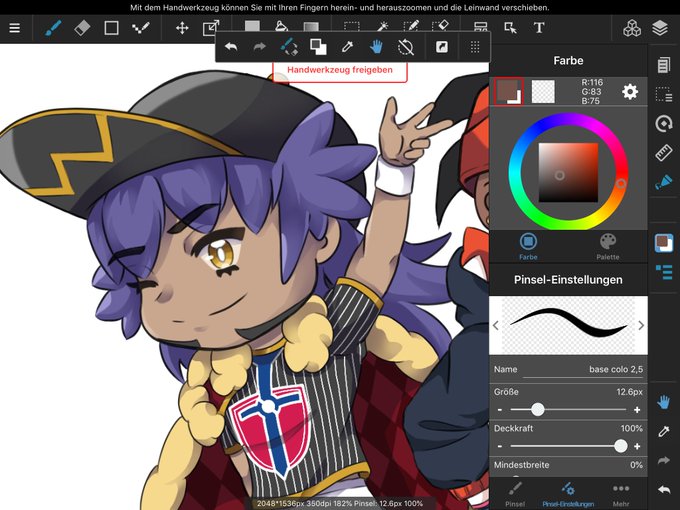This screenshot has width=680, height=510.
Task: Toggle the hand tool in floating toolbar
Action: (376, 47)
